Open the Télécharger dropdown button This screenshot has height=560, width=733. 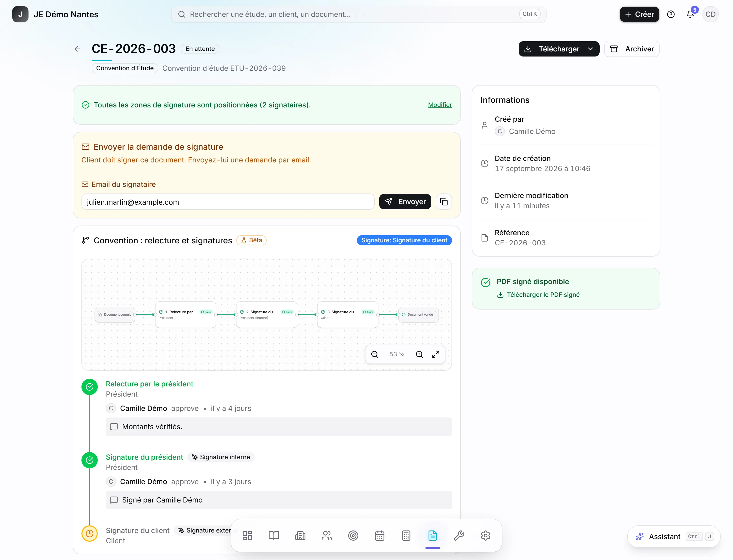(x=559, y=49)
